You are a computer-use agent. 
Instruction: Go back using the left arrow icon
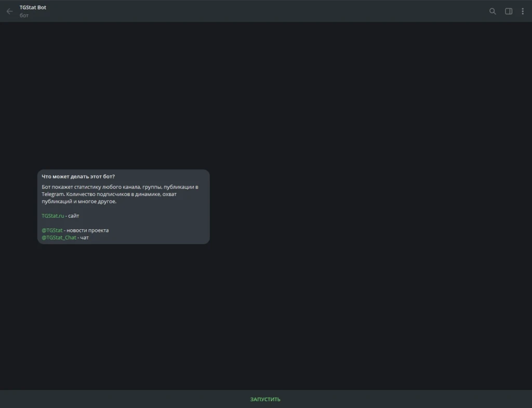[9, 11]
